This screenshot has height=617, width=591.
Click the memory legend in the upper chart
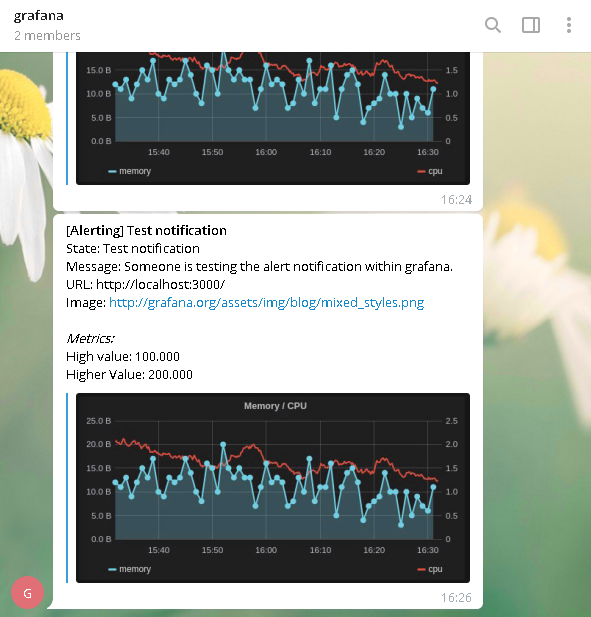click(129, 171)
